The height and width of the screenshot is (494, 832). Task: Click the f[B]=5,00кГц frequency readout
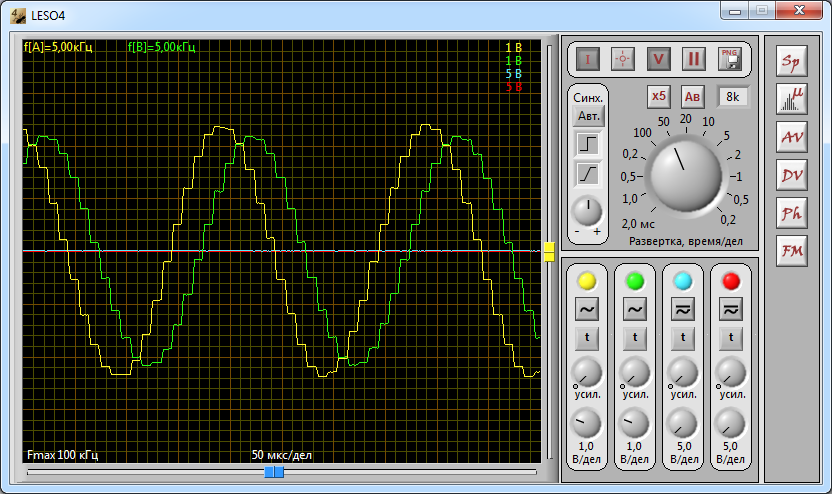[x=161, y=47]
